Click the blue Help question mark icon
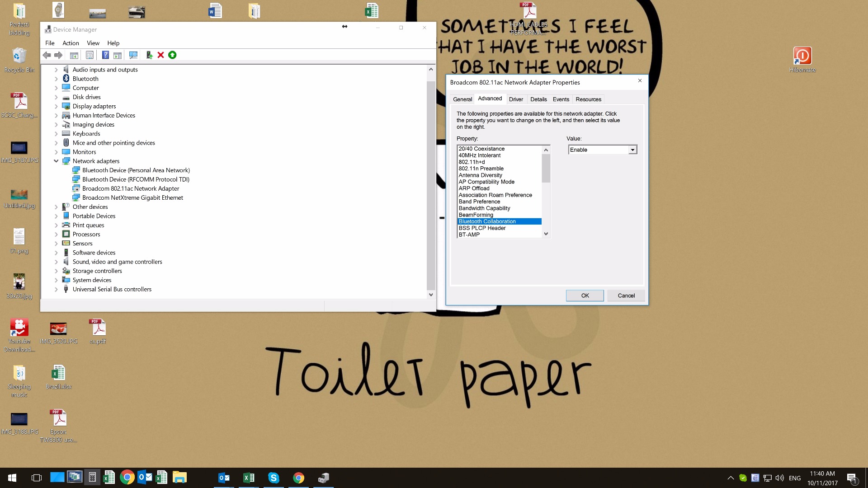Image resolution: width=868 pixels, height=488 pixels. point(105,55)
